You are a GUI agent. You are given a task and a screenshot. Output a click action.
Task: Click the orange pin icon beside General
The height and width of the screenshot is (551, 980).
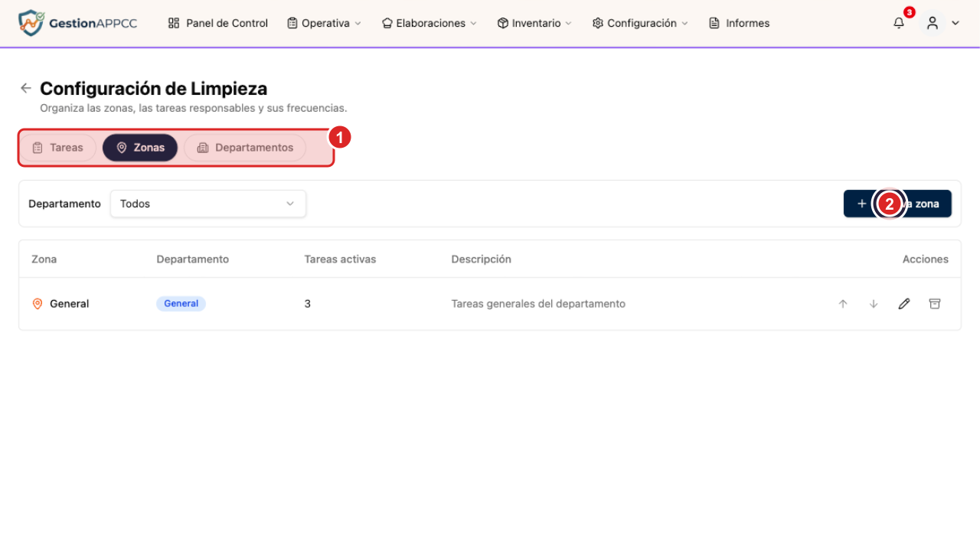tap(38, 304)
